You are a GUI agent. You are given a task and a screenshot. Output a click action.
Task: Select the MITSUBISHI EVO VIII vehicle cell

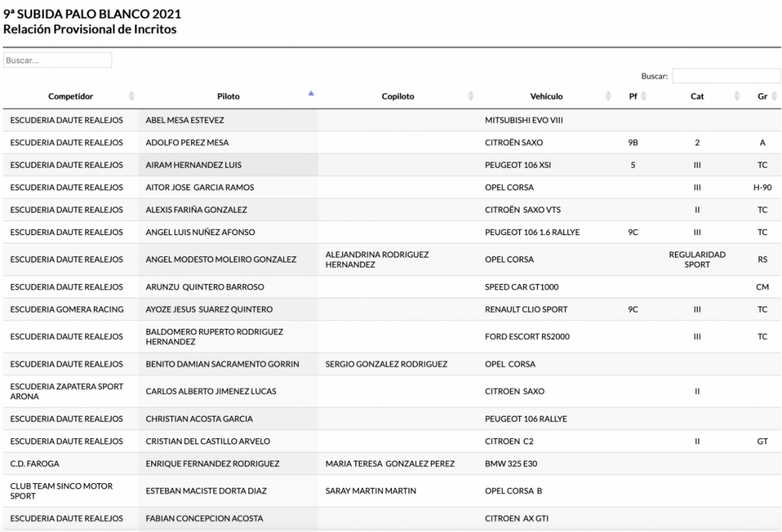524,121
